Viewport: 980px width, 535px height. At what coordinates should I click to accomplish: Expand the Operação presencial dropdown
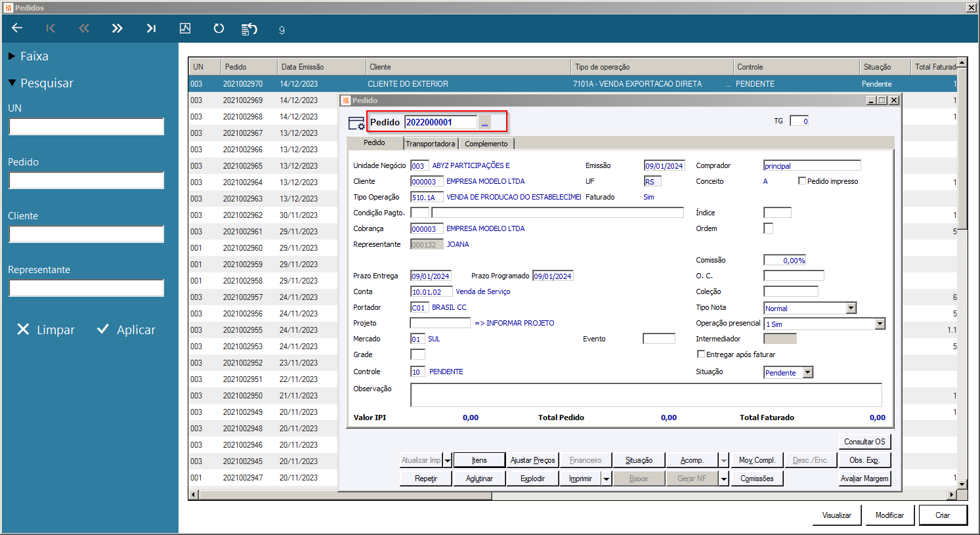pos(880,324)
